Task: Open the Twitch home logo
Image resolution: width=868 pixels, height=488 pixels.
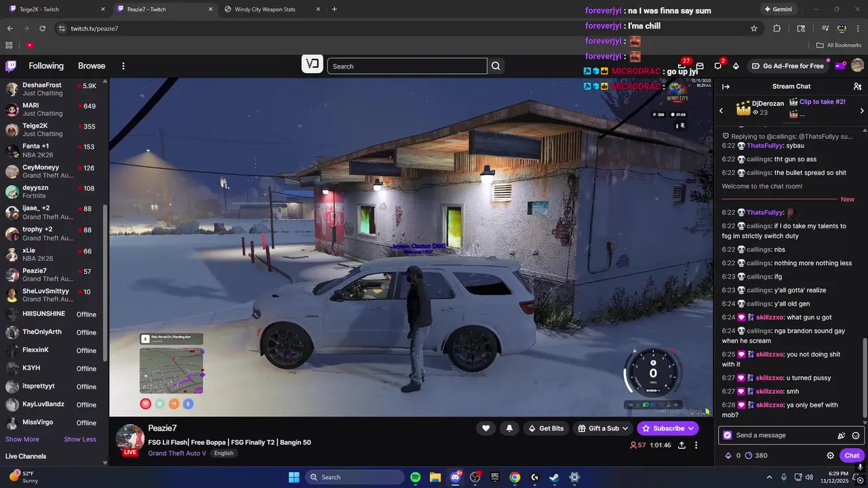Action: pyautogui.click(x=11, y=66)
